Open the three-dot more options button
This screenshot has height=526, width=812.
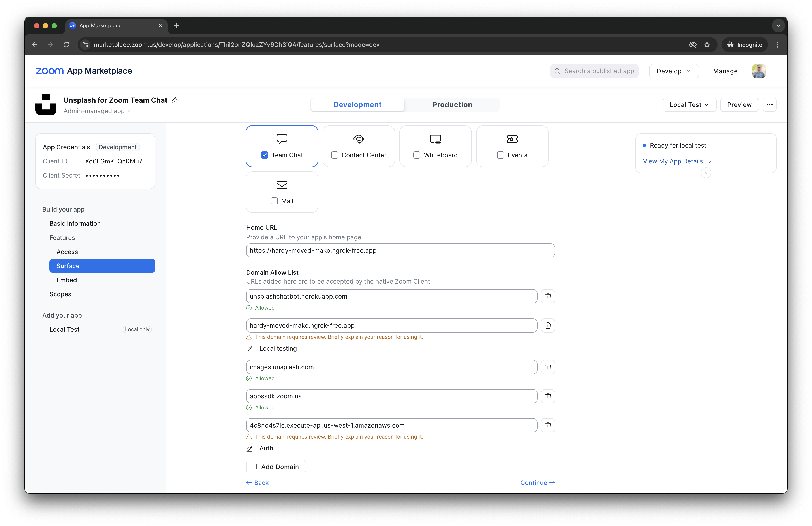pos(769,105)
